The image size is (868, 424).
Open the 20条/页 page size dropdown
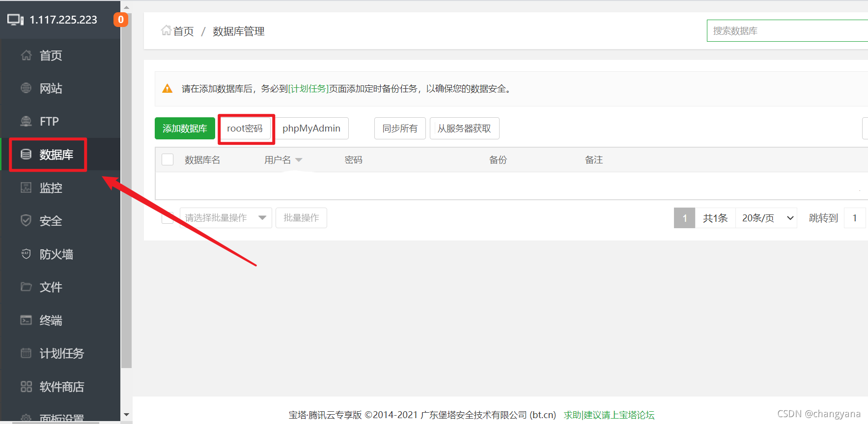pos(766,218)
